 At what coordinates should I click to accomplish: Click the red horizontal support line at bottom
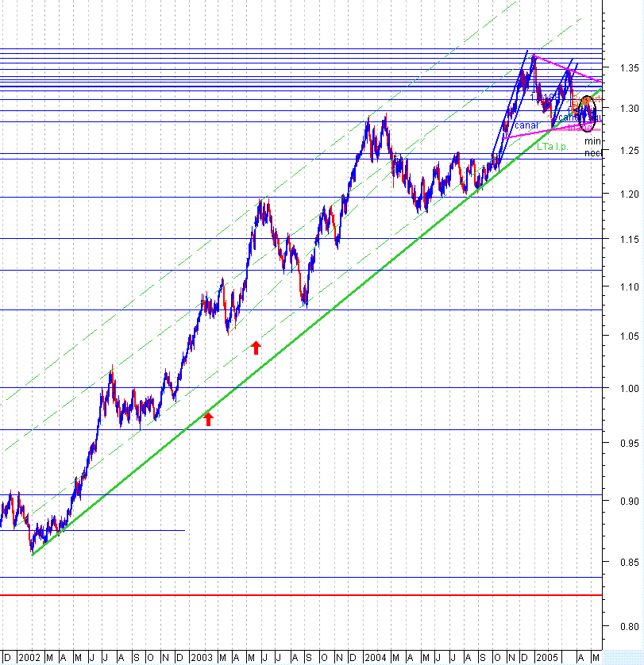(x=318, y=593)
